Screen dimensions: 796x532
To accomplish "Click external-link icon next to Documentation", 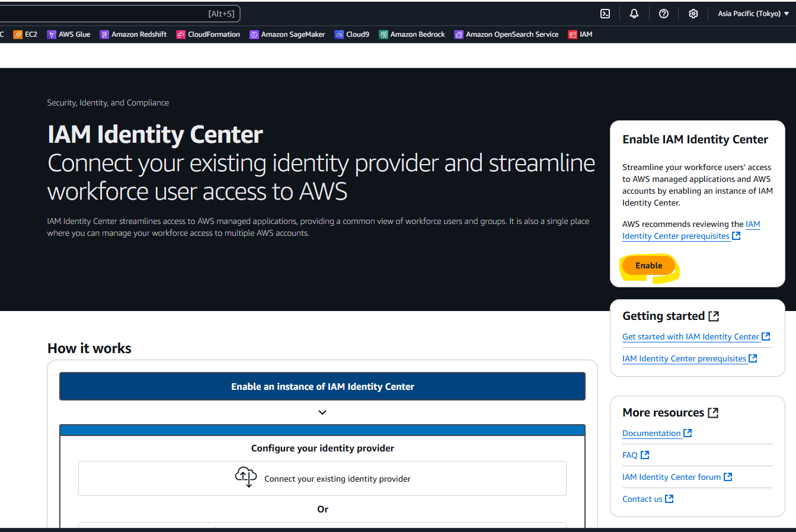I will coord(688,433).
